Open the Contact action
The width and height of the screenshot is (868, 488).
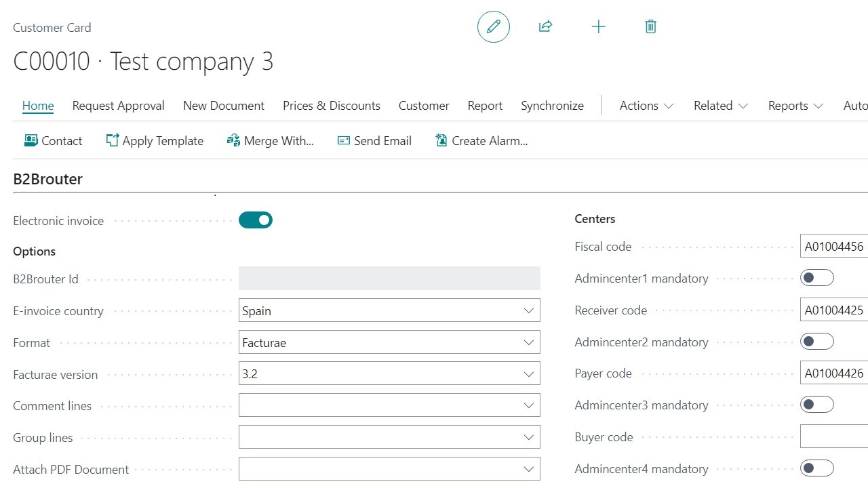point(53,141)
